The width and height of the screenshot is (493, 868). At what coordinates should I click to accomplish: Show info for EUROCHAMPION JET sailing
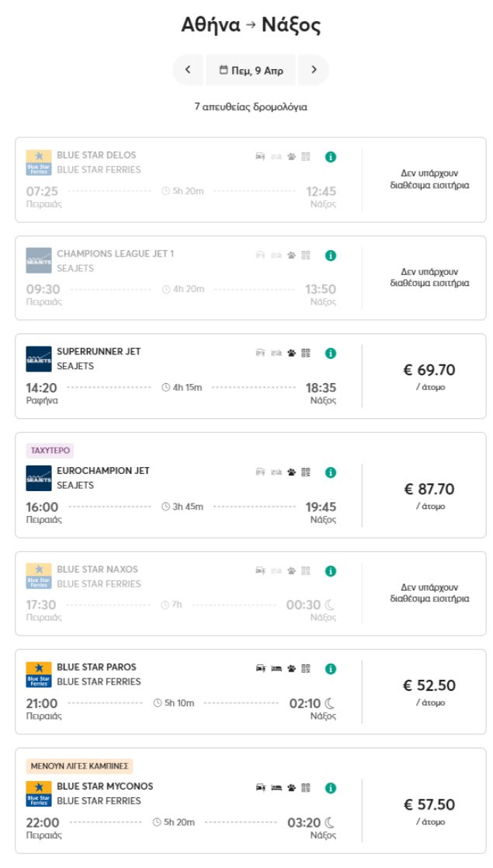click(331, 472)
